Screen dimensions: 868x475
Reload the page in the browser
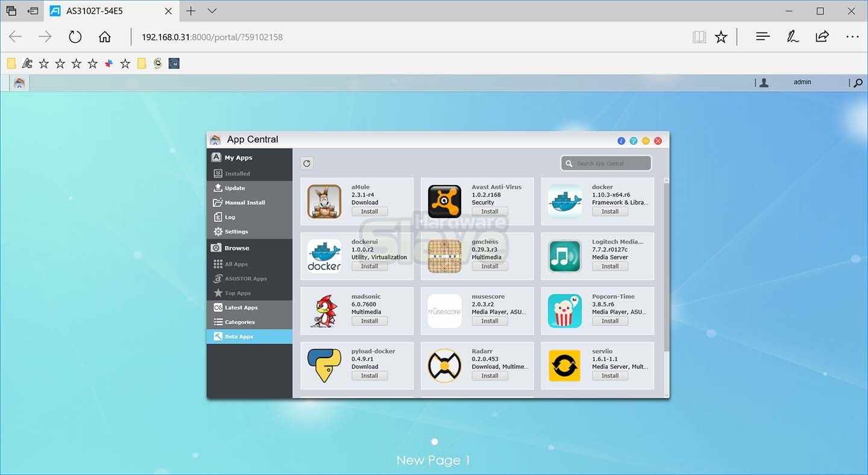pyautogui.click(x=75, y=37)
